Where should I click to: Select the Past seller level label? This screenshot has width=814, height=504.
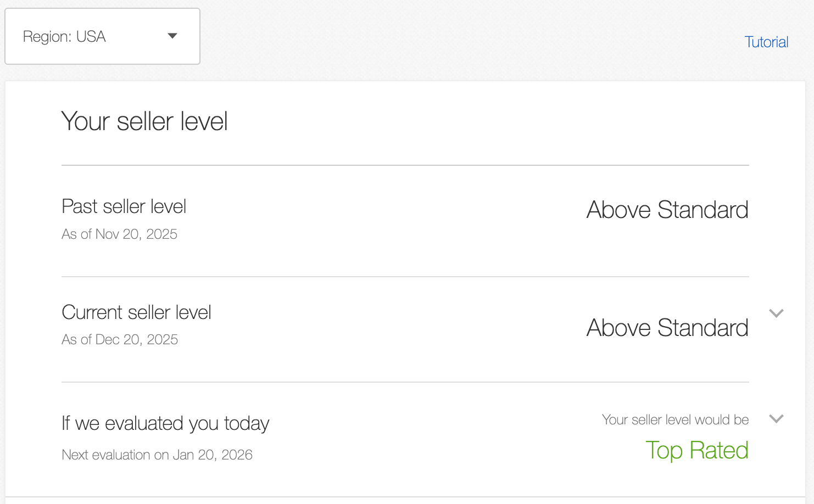click(x=124, y=206)
